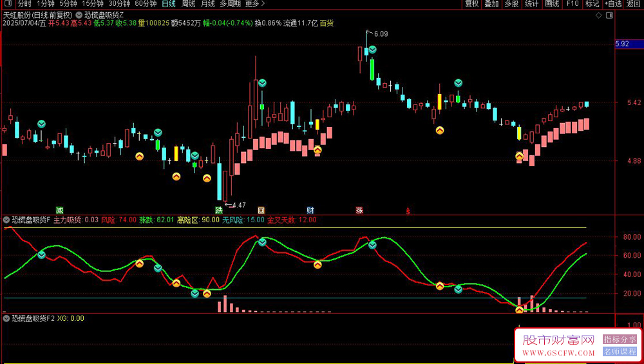The height and width of the screenshot is (364, 644).
Task: Click the 恐慌盘吸货F2 indicator name
Action: 33,318
